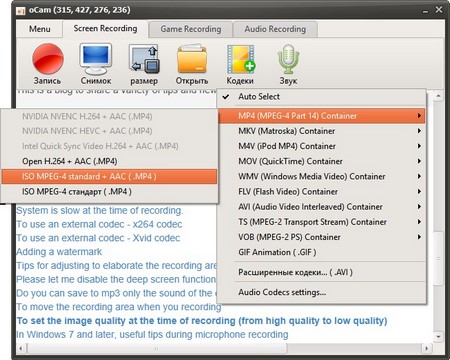
Task: Open link 'Please let me disable the deep screen function'
Action: (x=116, y=279)
